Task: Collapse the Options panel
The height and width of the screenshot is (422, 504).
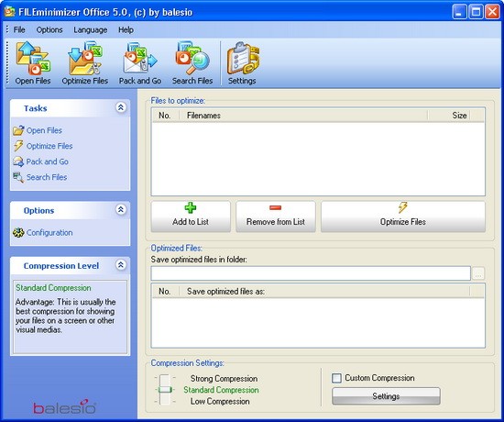Action: coord(121,209)
